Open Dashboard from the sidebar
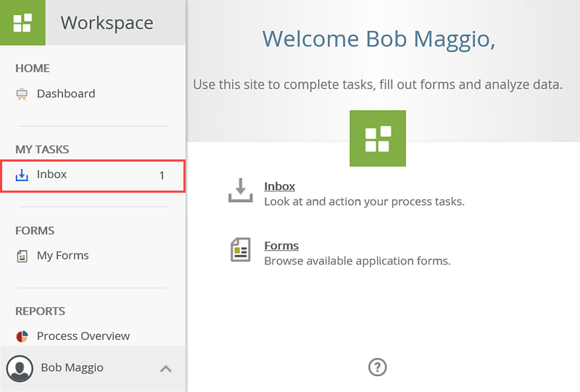Viewport: 580px width, 392px height. [x=66, y=94]
